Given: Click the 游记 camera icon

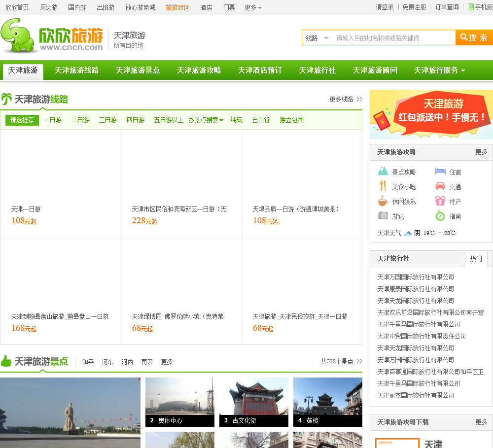Looking at the screenshot, I should [383, 216].
